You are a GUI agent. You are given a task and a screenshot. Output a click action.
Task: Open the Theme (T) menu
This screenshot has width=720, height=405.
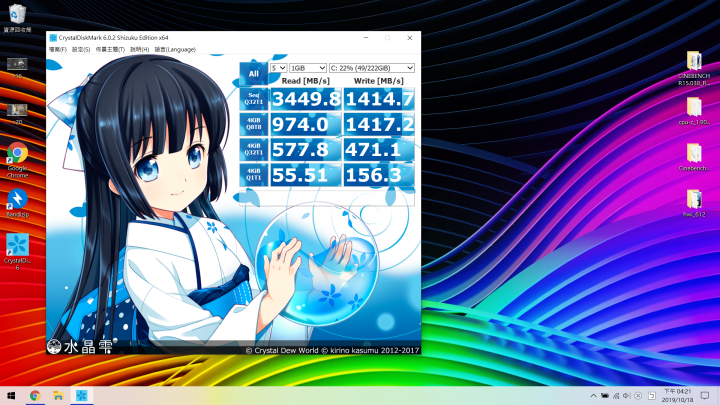(110, 50)
